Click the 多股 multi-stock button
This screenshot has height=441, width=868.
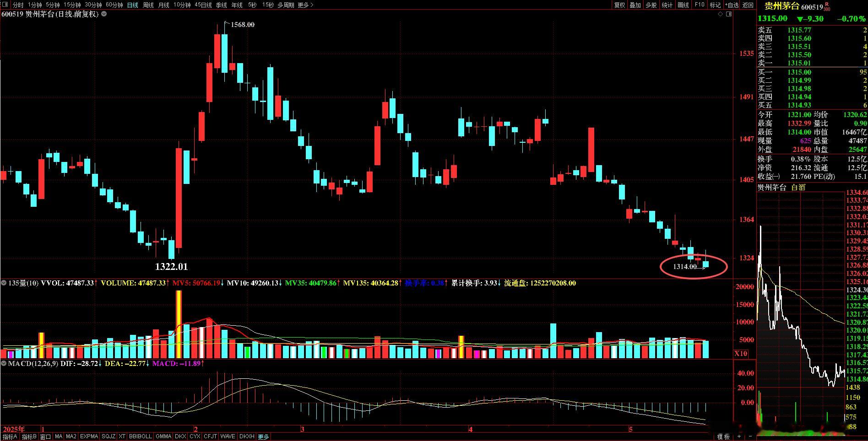(651, 5)
